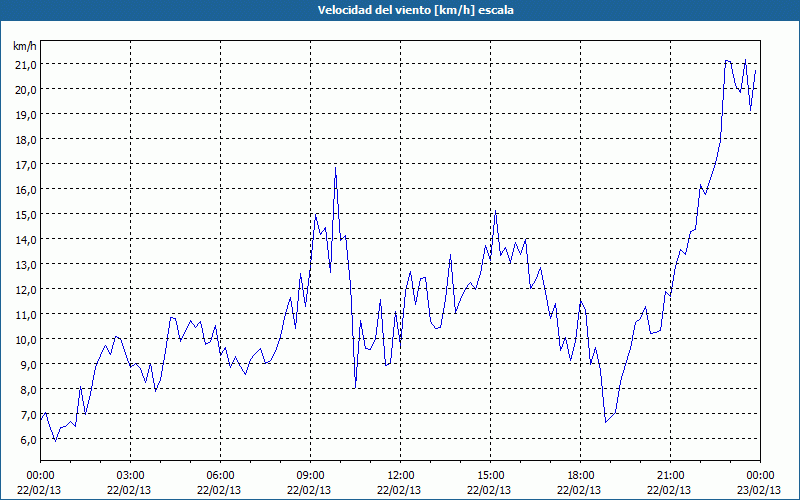Click the wind speed minimum near 18:50

(606, 422)
